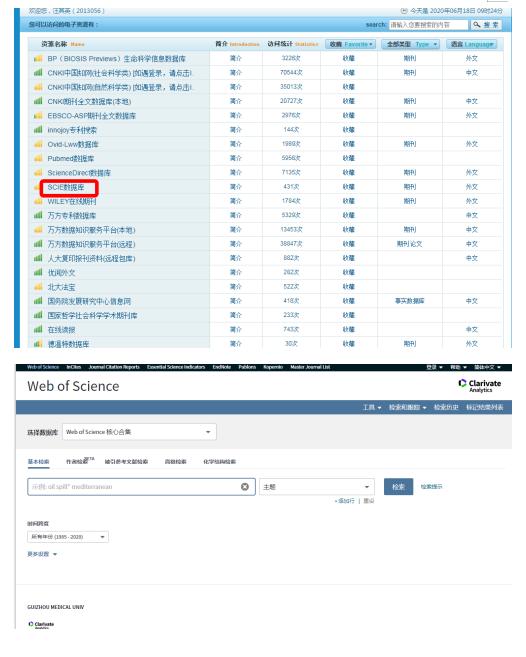Open the EndNote link in top bar
The image size is (526, 657).
tap(221, 367)
